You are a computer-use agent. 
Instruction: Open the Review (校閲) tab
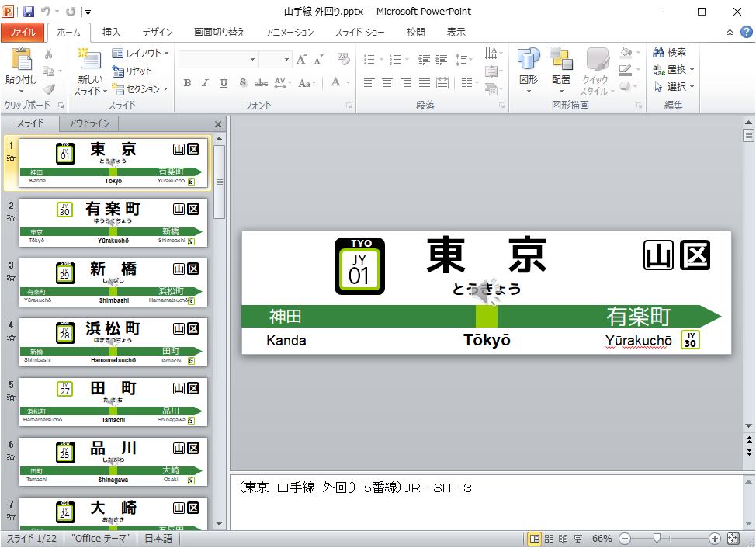pos(415,33)
